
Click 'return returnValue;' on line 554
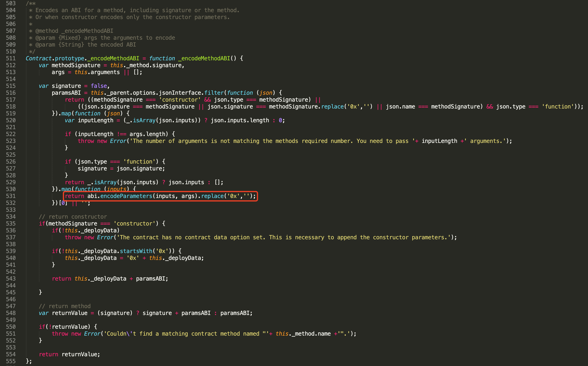point(69,354)
